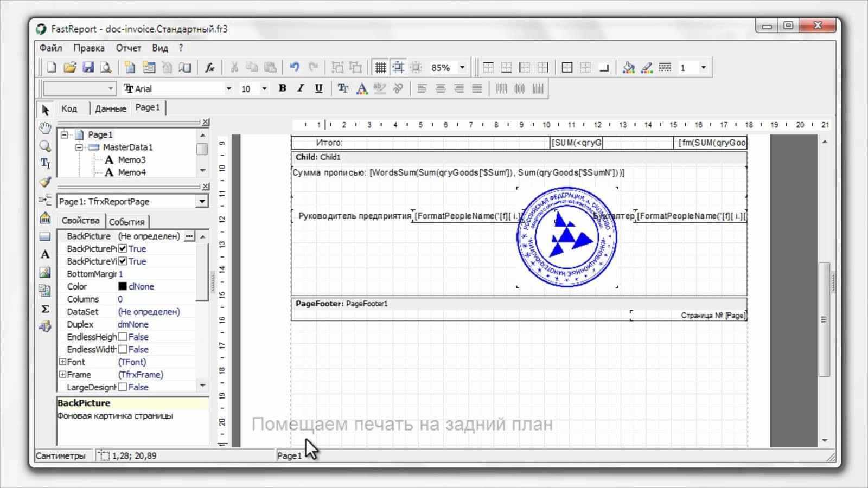
Task: Uncheck the BackPictureVisible checkbox
Action: coord(123,261)
